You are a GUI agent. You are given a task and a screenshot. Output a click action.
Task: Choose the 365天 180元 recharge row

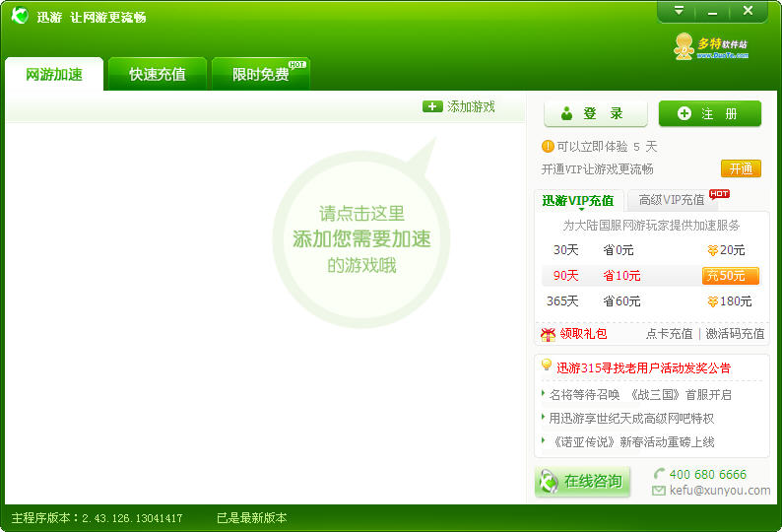tap(649, 300)
